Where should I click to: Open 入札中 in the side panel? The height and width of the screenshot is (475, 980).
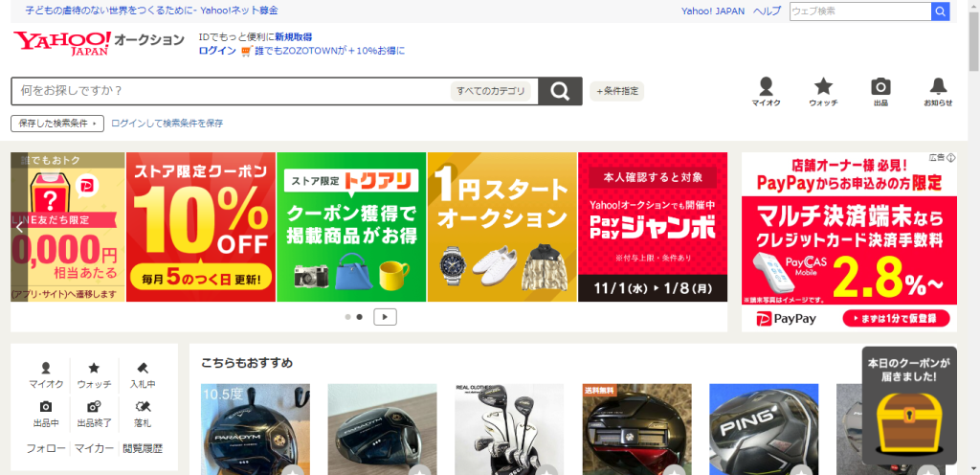click(142, 374)
